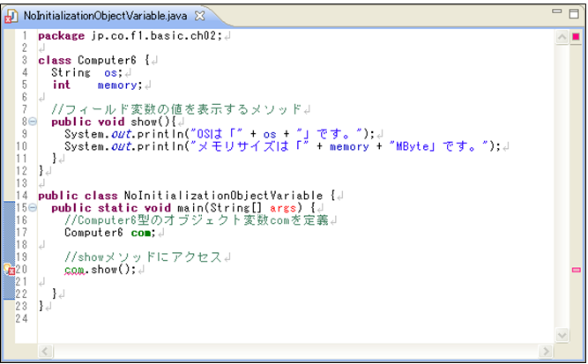Jump to error via overview ruler marker
Viewport: 588px width, 364px height.
click(576, 270)
